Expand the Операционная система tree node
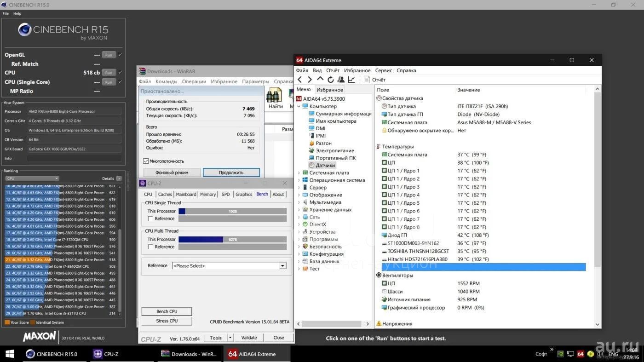Viewport: 644px width, 362px height. point(299,180)
